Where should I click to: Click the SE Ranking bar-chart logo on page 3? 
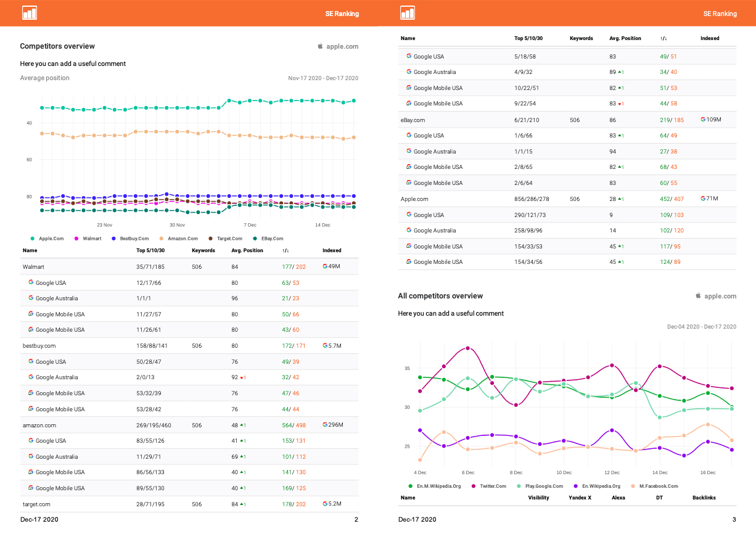[x=408, y=13]
